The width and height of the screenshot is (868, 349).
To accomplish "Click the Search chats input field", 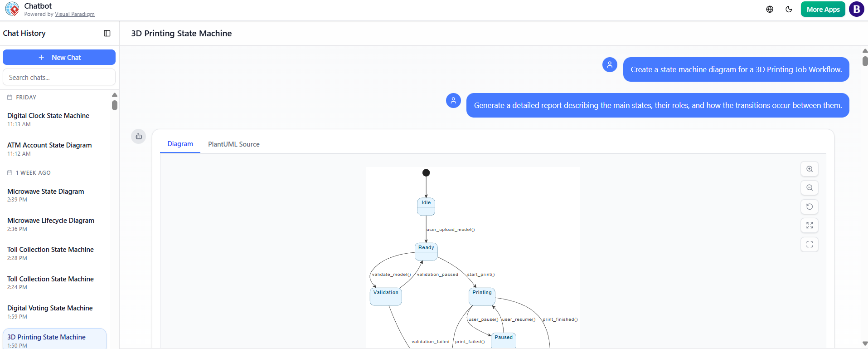I will 59,78.
